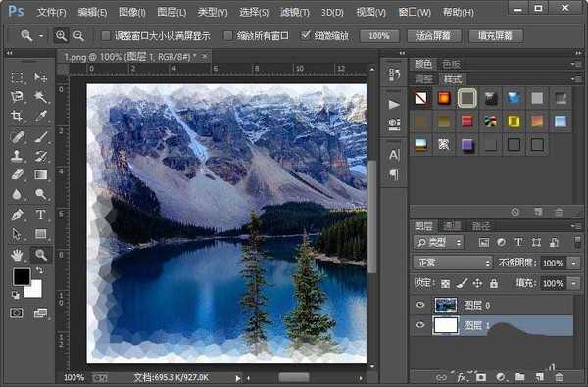The height and width of the screenshot is (387, 588).
Task: Enable 调整窗口大小以满屏显示 checkbox
Action: coord(106,36)
